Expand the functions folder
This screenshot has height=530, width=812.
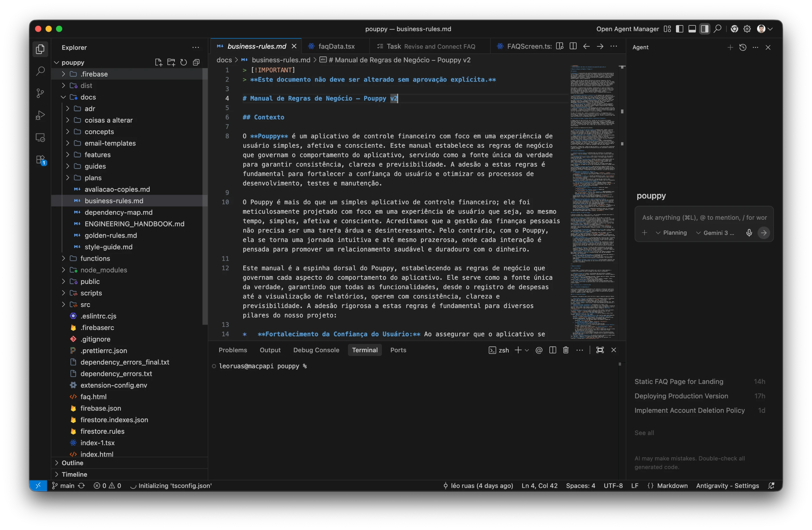pyautogui.click(x=95, y=258)
